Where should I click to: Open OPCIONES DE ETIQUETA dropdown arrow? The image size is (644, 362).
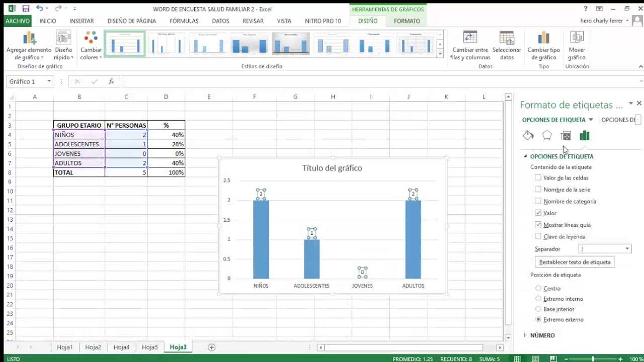[591, 120]
